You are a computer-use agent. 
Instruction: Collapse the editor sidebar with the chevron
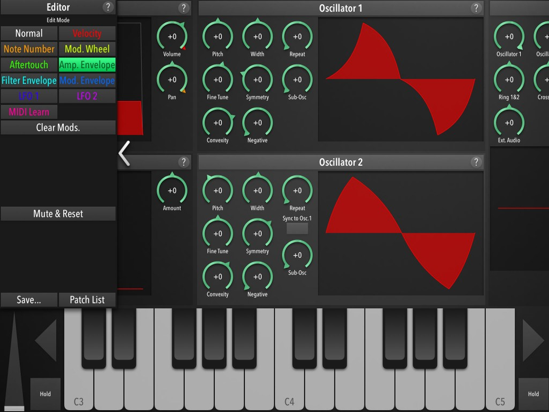click(x=124, y=153)
